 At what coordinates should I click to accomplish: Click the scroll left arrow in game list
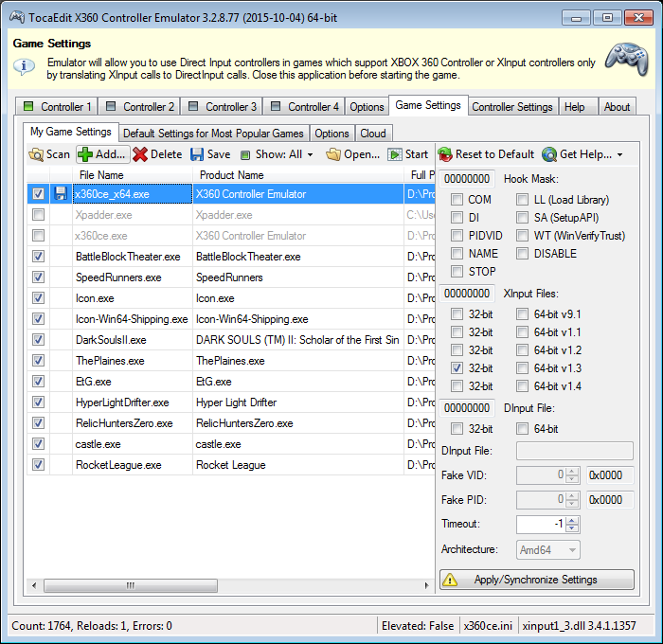click(34, 585)
